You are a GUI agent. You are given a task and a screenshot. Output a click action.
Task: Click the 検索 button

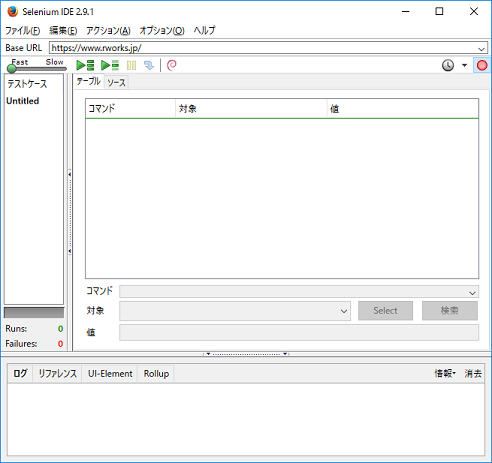[x=450, y=311]
